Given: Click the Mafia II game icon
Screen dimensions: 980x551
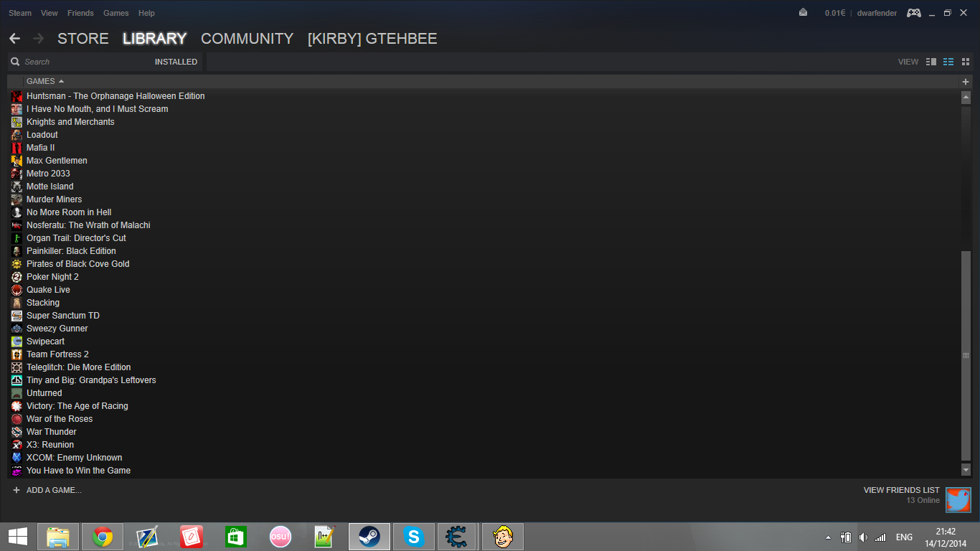Looking at the screenshot, I should [x=17, y=148].
